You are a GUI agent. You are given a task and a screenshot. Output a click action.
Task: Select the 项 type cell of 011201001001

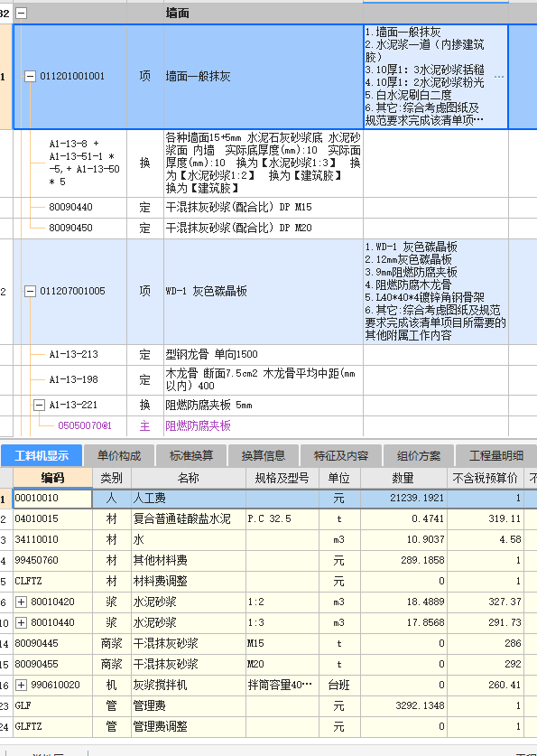tap(145, 77)
